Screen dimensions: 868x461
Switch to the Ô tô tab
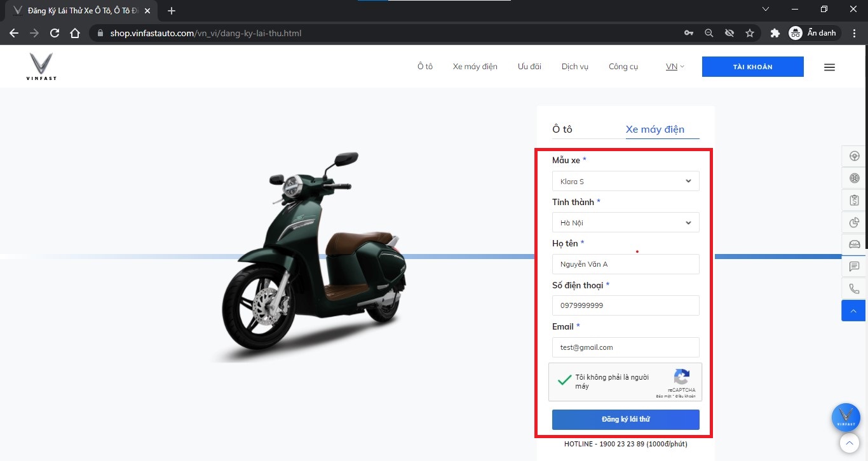coord(562,129)
